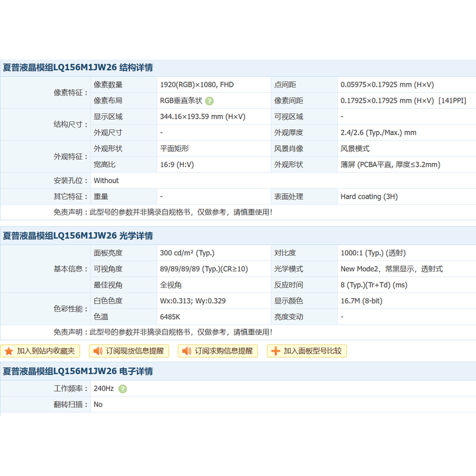The height and width of the screenshot is (476, 476).
Task: Click the help icon next to RGB垂直条状
Action: [x=209, y=101]
